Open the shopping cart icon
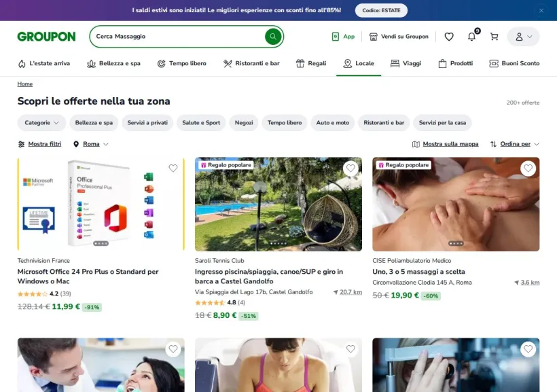The height and width of the screenshot is (392, 557). [x=494, y=36]
